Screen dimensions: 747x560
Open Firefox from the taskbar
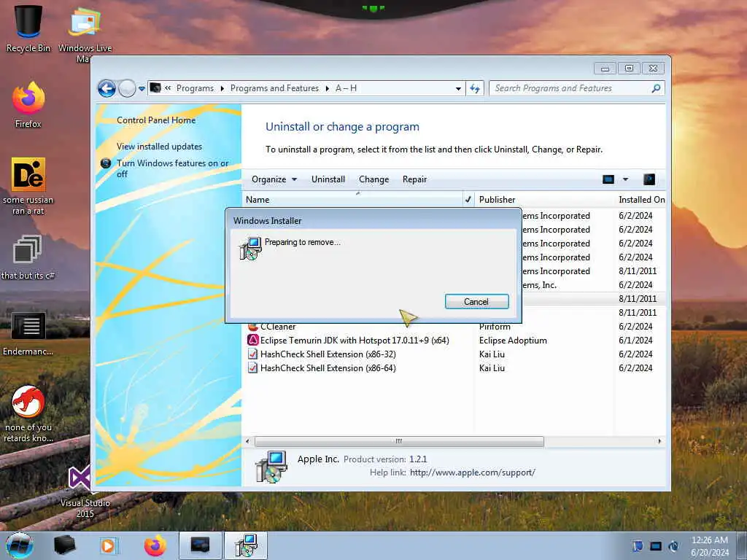(155, 545)
